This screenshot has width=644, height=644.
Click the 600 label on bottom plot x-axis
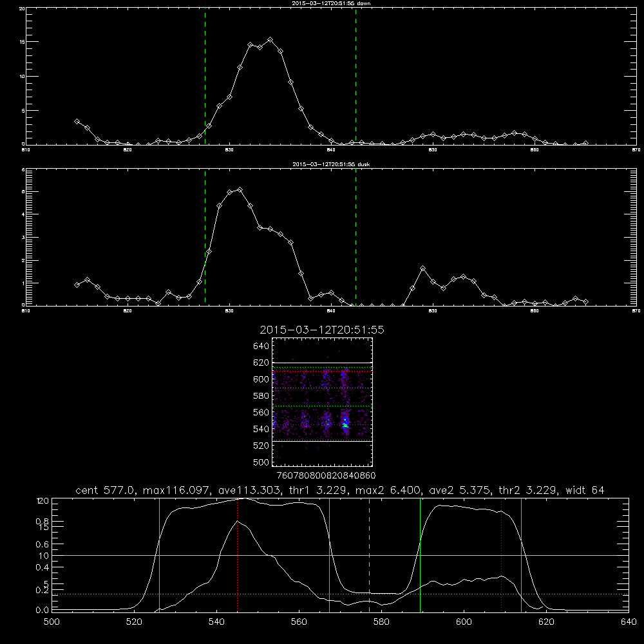(464, 622)
